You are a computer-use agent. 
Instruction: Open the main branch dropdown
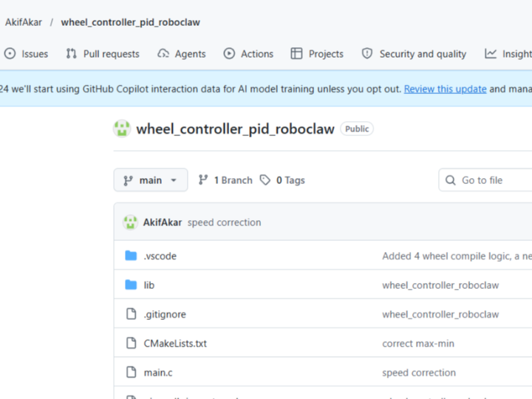(151, 180)
